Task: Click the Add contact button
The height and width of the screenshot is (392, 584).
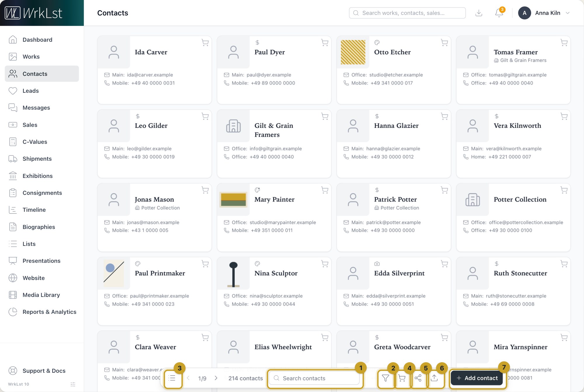Action: (477, 378)
